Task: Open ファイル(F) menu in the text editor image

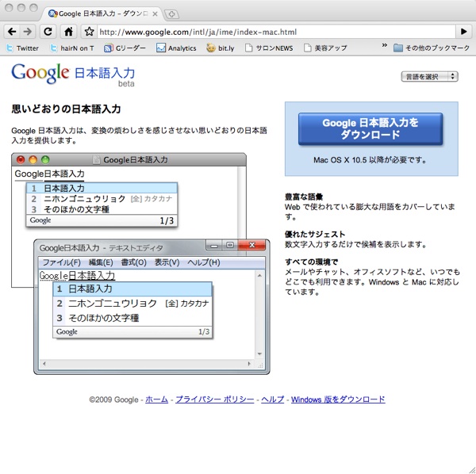Action: [62, 262]
